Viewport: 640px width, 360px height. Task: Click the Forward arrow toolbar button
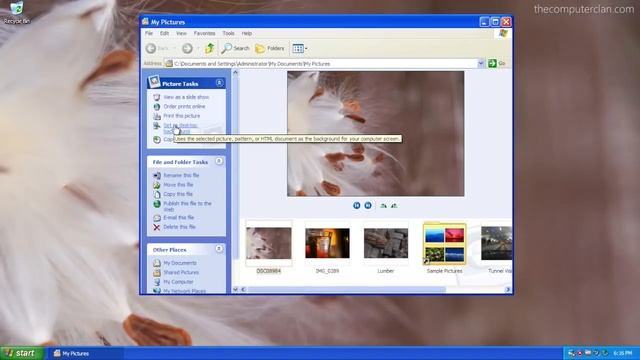(187, 48)
